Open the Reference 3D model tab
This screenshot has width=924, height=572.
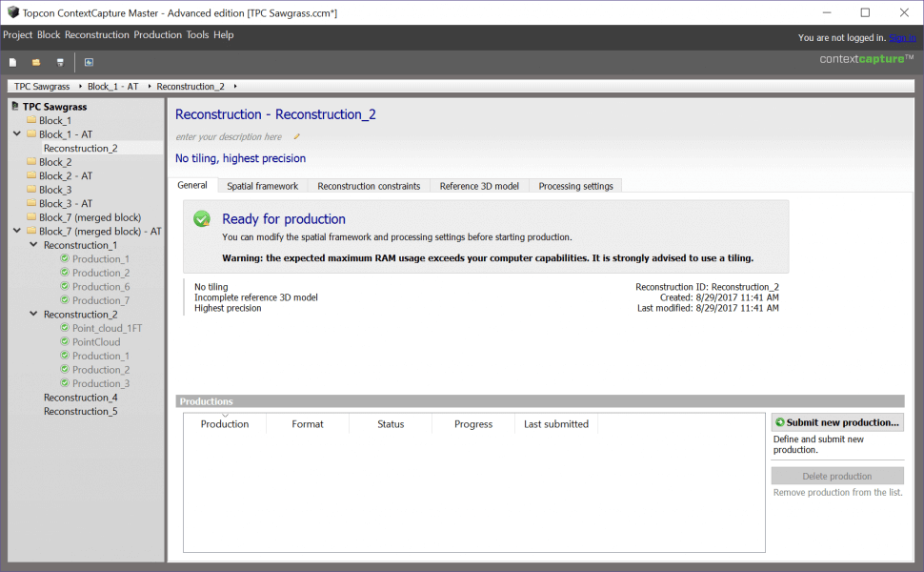(x=479, y=186)
